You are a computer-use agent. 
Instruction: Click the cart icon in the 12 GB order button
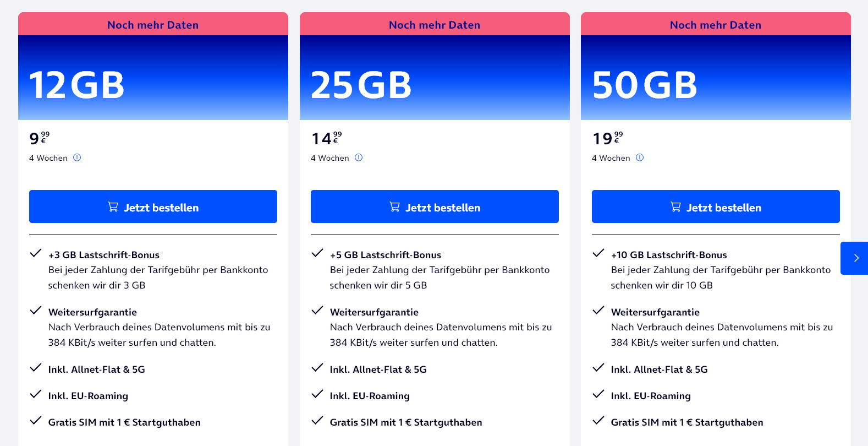[x=113, y=207]
